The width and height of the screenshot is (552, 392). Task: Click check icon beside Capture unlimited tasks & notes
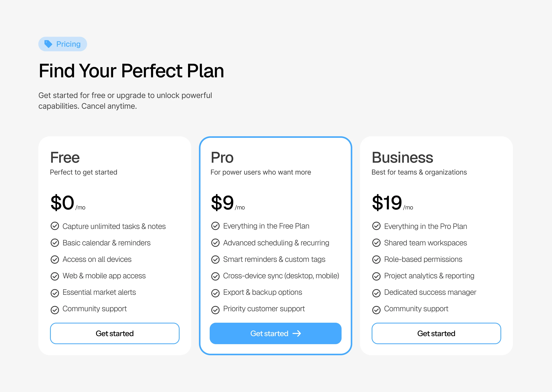[x=55, y=226]
